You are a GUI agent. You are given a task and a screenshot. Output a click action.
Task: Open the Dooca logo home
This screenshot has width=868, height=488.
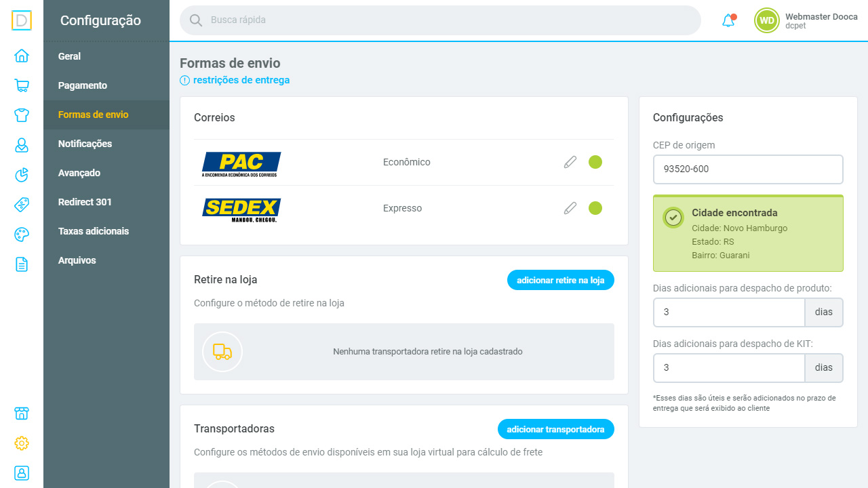22,20
